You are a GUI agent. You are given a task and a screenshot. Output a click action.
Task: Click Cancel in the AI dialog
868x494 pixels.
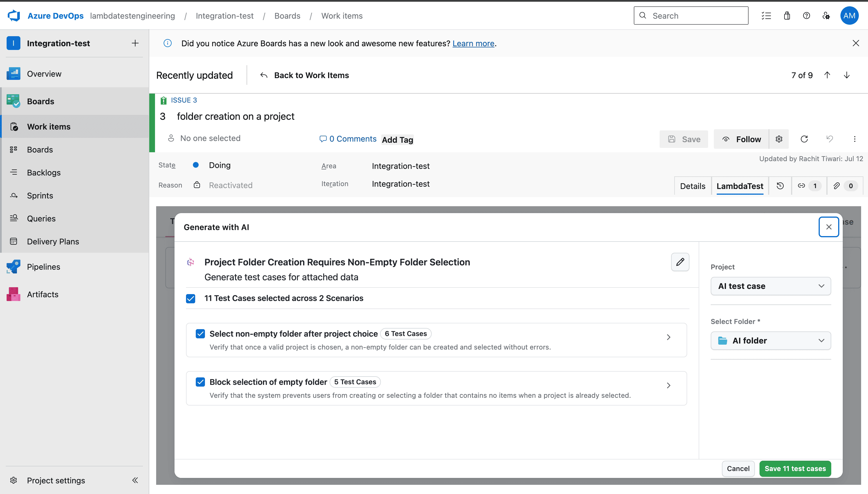738,468
